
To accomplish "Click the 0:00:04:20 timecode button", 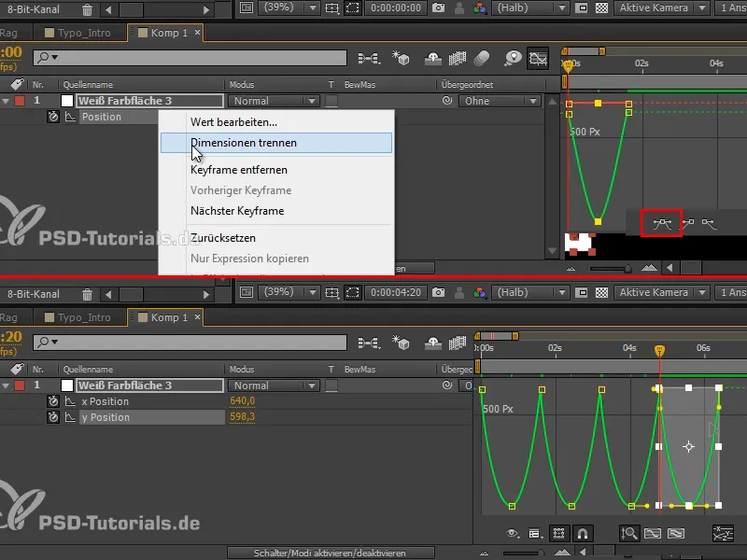I will (x=395, y=292).
